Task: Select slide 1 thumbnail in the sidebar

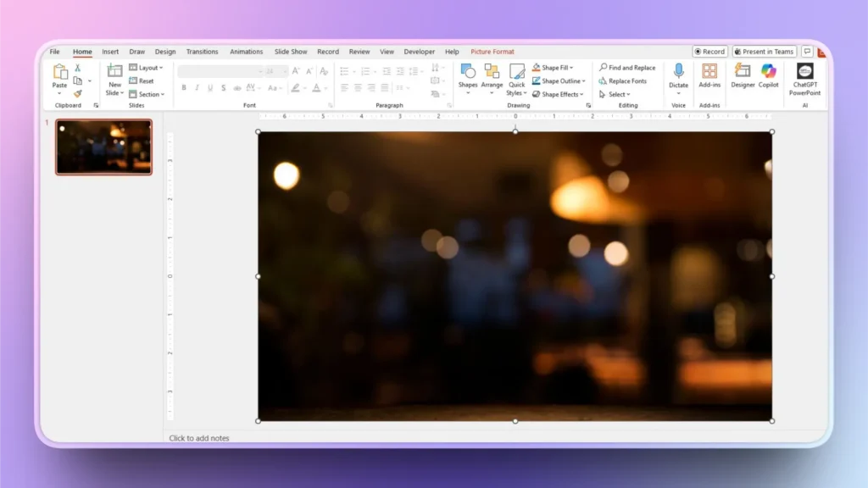Action: click(103, 146)
